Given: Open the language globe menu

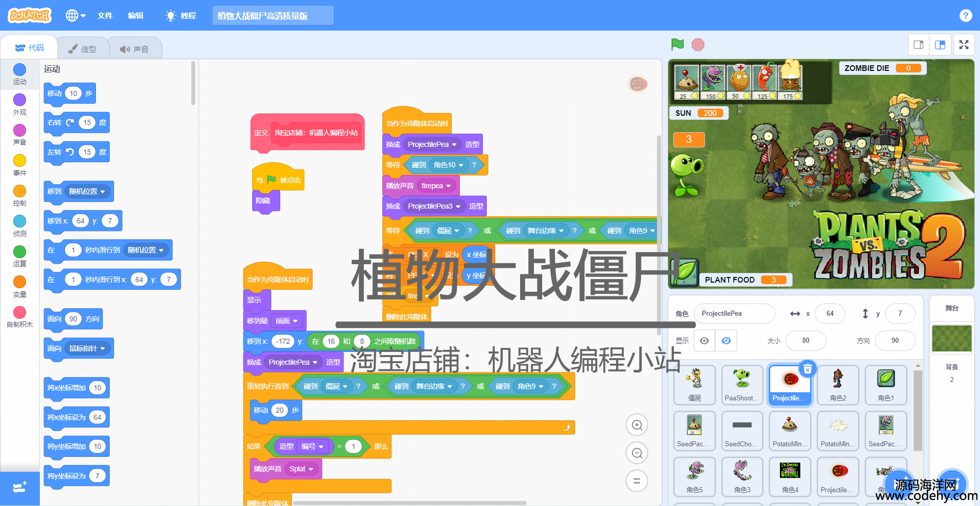Looking at the screenshot, I should (x=76, y=15).
